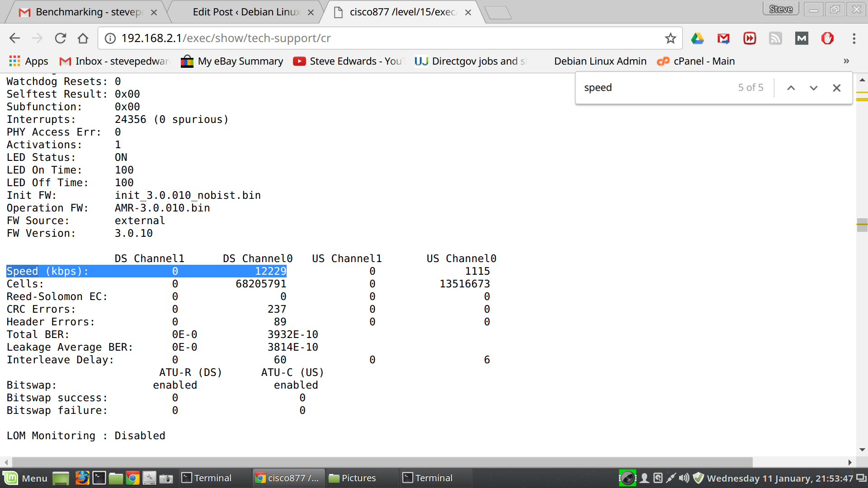Close the find bar
Screen dimensions: 868x488
[836, 88]
